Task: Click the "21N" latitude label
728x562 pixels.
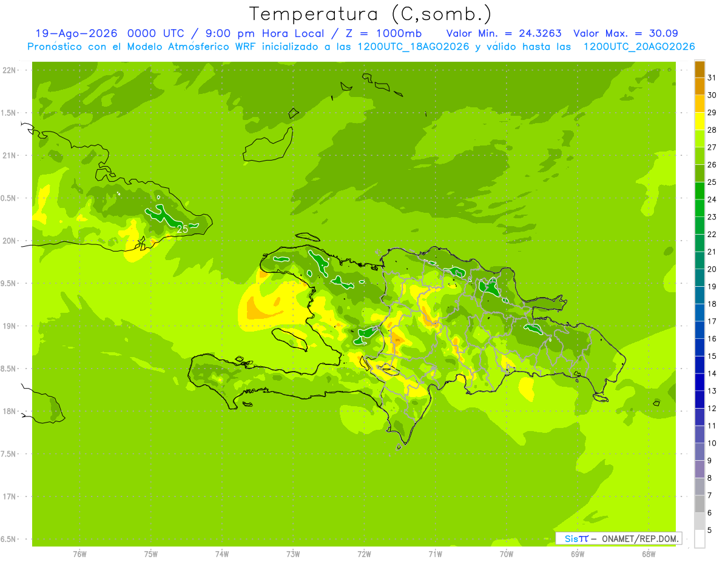Action: click(9, 156)
